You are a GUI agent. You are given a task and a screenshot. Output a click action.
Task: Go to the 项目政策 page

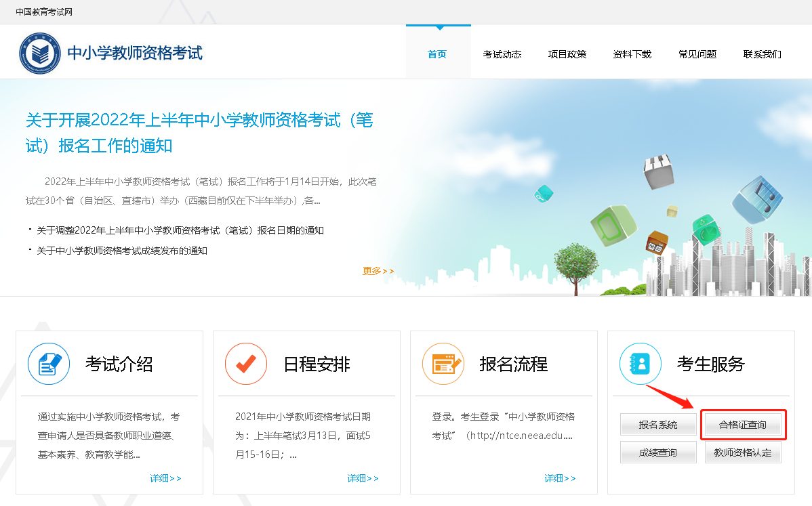tap(567, 54)
